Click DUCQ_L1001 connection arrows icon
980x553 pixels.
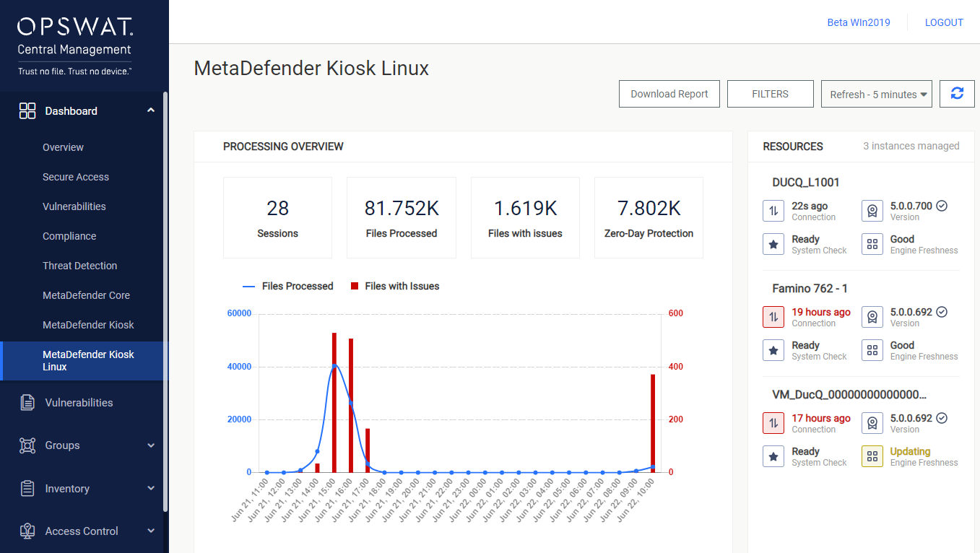(773, 211)
